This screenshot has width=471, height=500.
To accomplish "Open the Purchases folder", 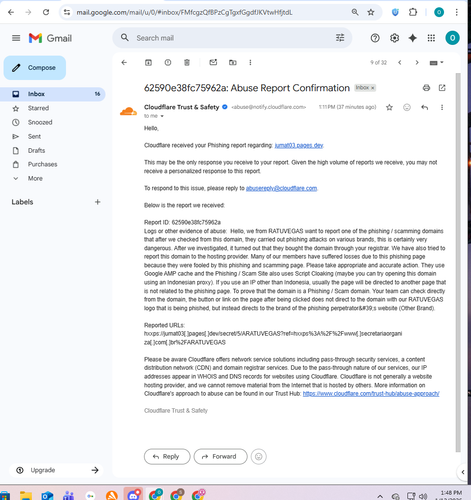I will (42, 164).
